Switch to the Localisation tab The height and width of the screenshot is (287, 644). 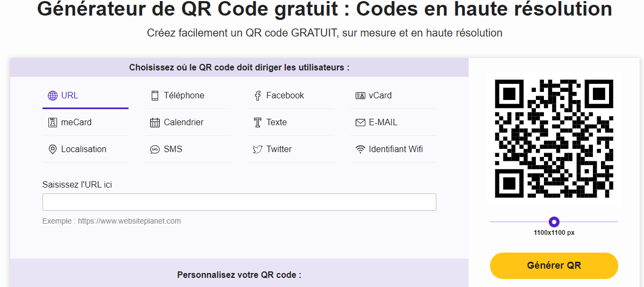tap(83, 149)
